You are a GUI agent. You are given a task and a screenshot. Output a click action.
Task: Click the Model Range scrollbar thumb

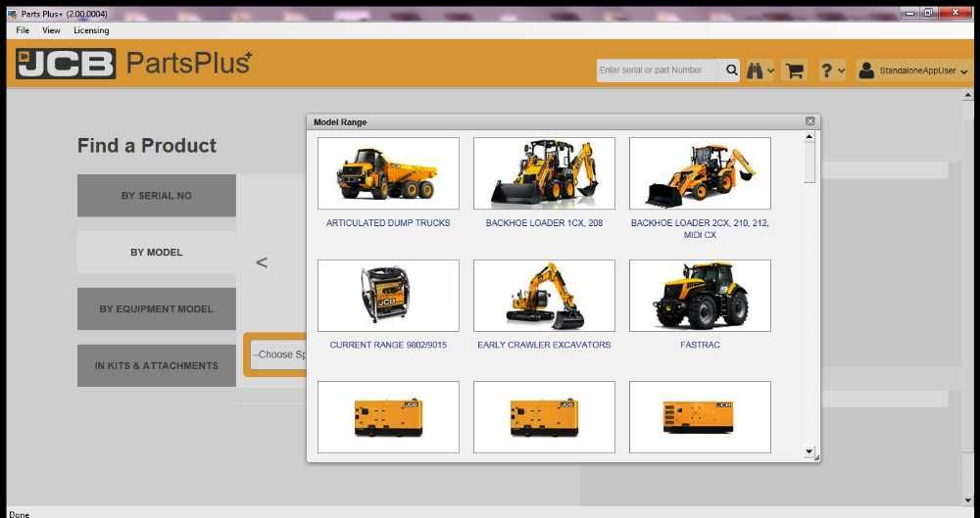pyautogui.click(x=809, y=163)
